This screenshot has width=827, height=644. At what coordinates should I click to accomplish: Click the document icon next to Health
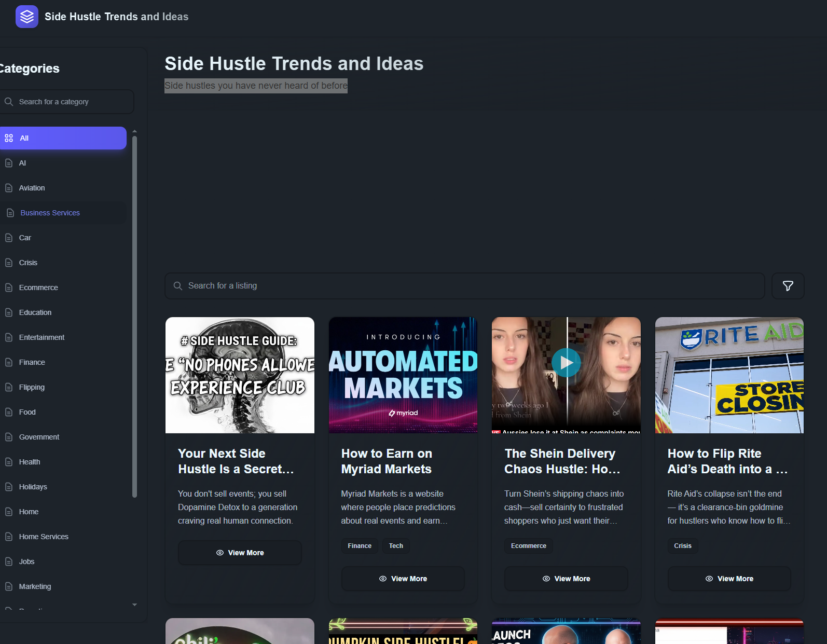pos(9,462)
